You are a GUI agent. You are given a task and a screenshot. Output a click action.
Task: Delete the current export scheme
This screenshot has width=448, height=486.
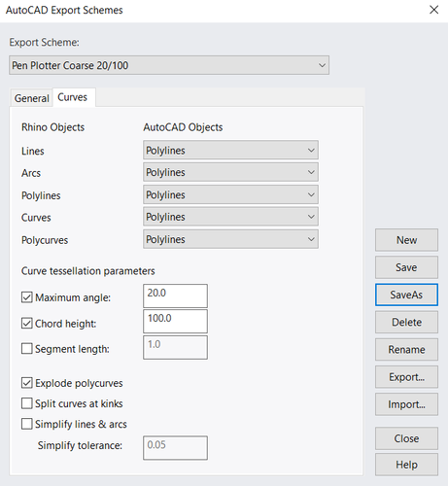pyautogui.click(x=406, y=322)
